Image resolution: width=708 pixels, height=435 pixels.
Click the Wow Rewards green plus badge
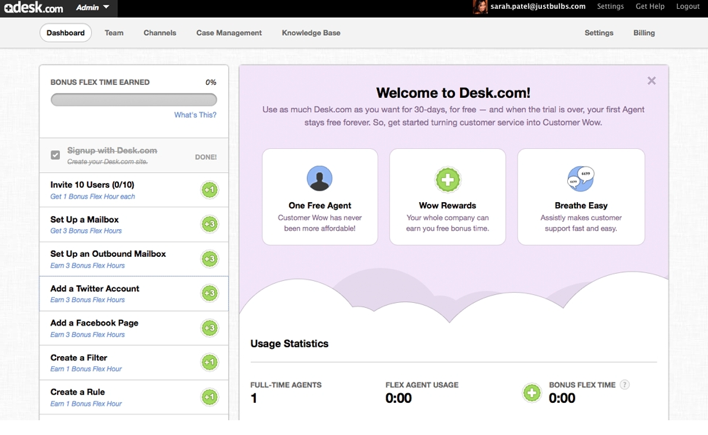click(447, 179)
